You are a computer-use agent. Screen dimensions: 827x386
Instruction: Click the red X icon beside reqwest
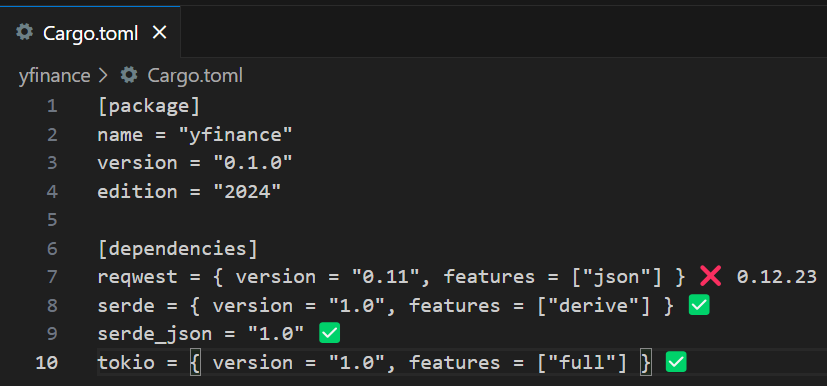710,276
